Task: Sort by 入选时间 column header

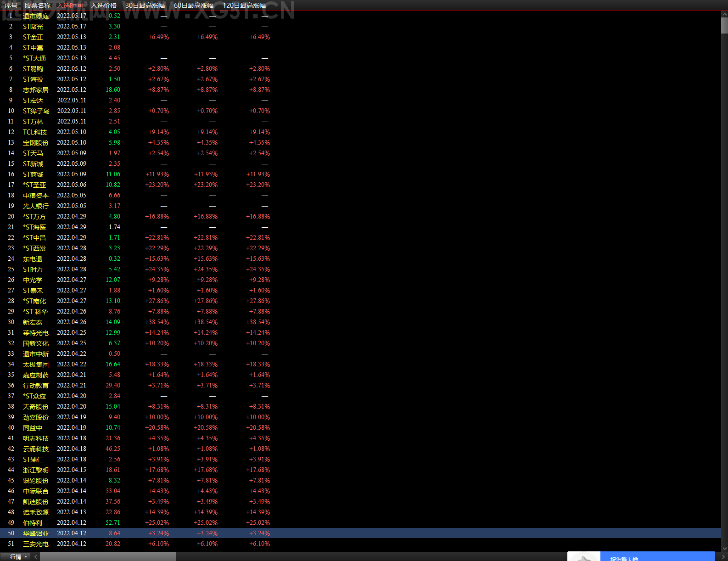Action: [70, 6]
